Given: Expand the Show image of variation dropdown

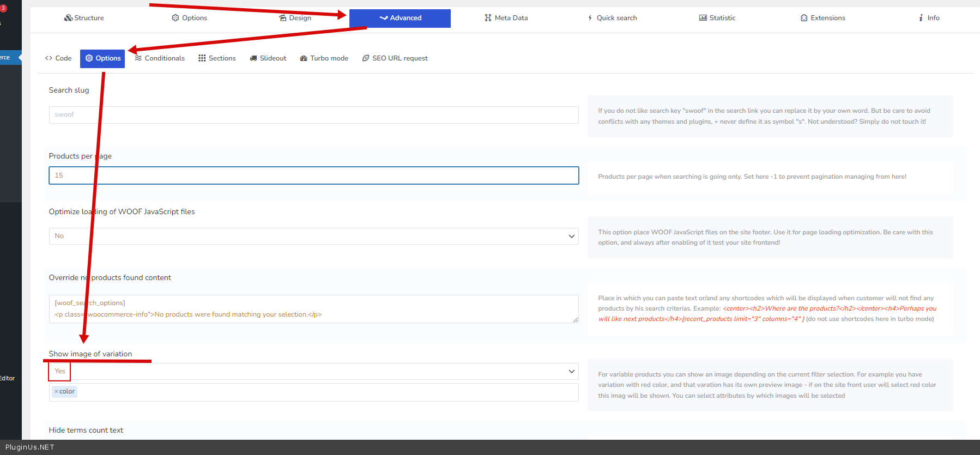Looking at the screenshot, I should click(x=313, y=371).
